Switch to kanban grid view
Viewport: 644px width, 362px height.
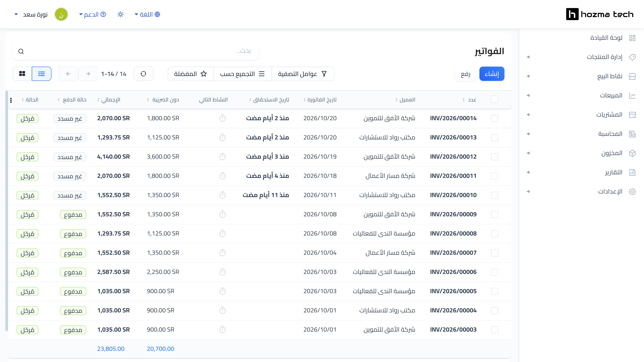pos(22,74)
